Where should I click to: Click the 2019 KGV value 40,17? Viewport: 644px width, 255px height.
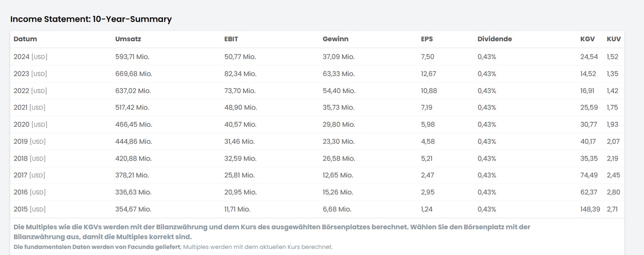click(x=588, y=142)
